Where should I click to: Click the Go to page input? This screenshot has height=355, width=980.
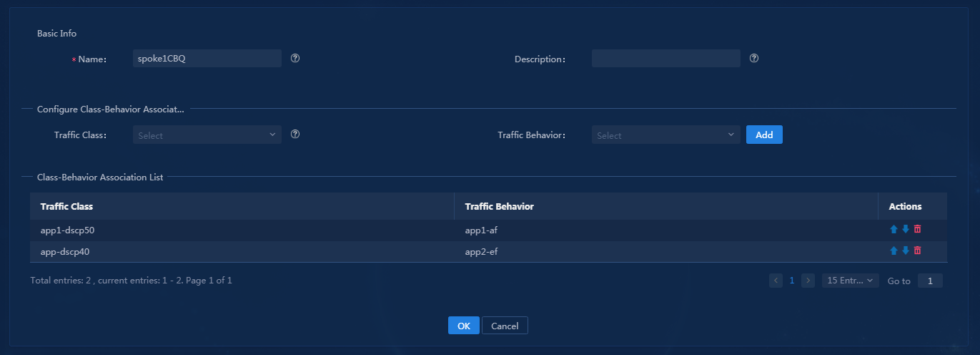[930, 281]
